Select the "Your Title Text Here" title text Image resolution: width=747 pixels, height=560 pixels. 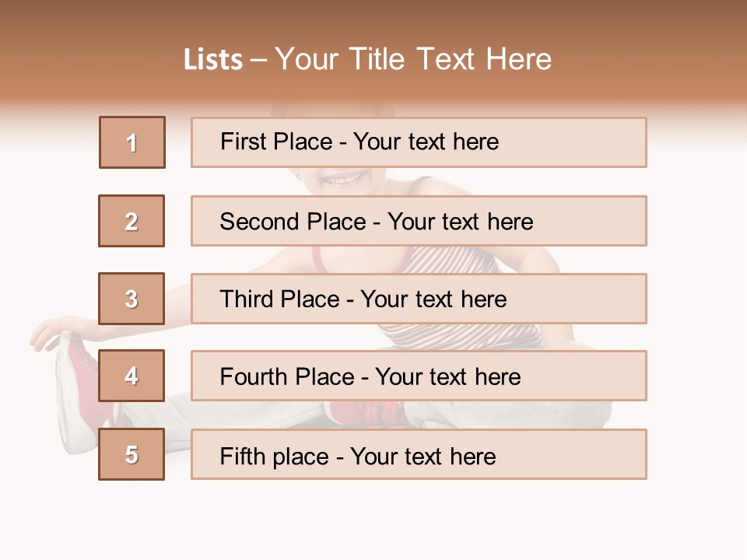[x=413, y=59]
